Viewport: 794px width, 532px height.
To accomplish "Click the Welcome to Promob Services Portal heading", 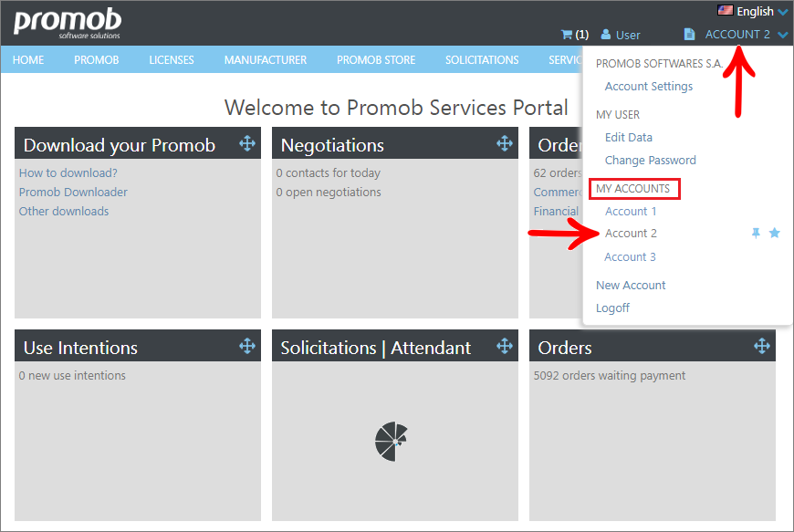I will [396, 108].
